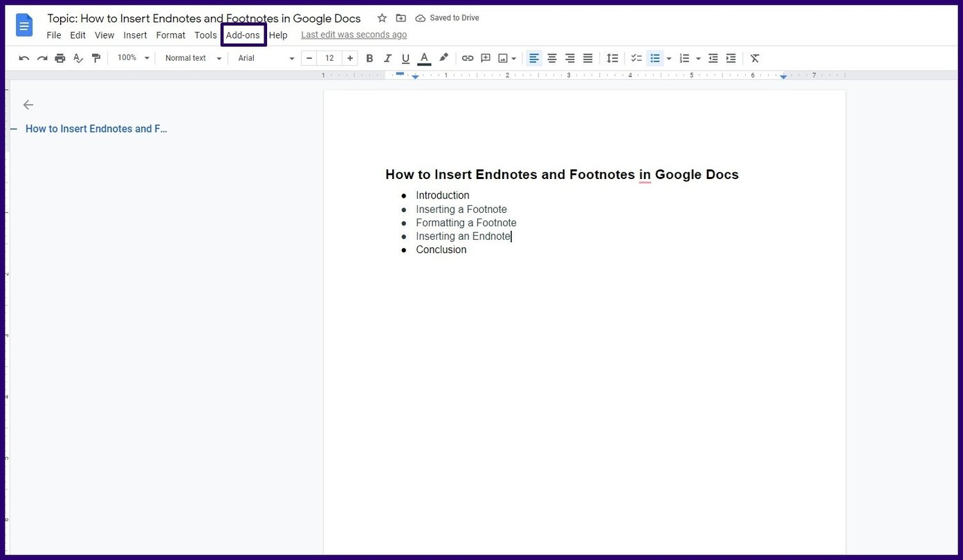
Task: Click the 'Inserting an Endnote' bullet item
Action: coord(464,236)
